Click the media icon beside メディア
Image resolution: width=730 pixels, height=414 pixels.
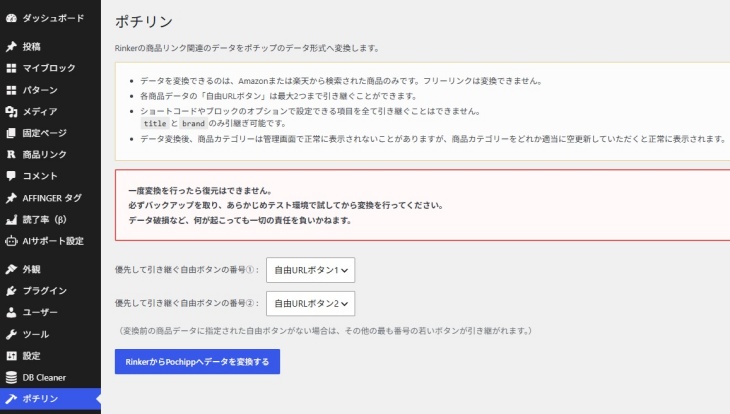[x=11, y=111]
